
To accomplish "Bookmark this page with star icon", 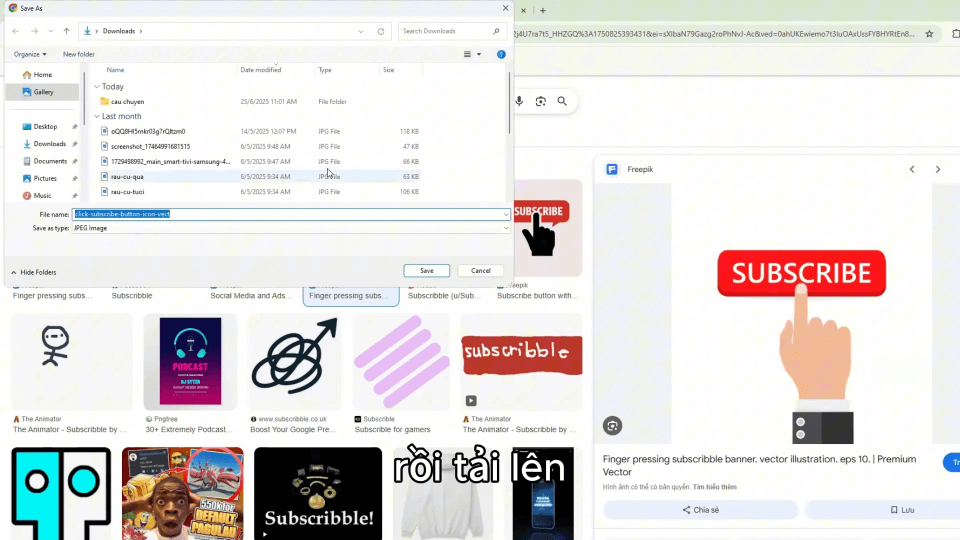I will tap(929, 34).
